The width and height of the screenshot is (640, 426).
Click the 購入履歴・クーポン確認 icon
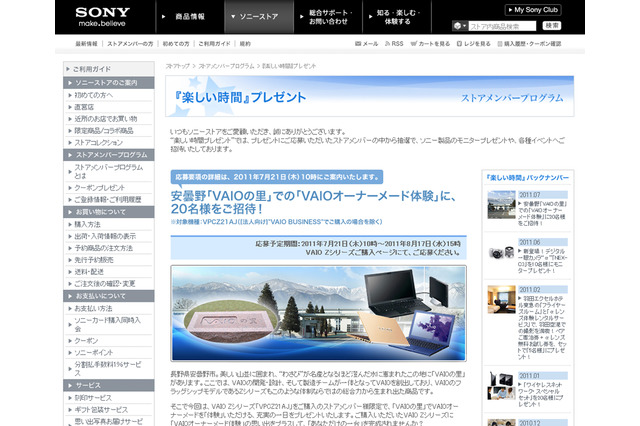click(500, 44)
